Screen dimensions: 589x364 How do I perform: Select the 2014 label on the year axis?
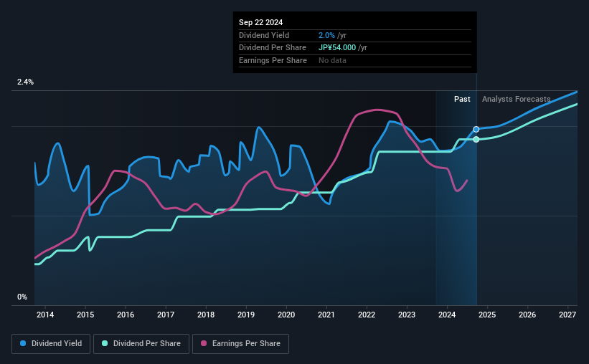point(45,315)
